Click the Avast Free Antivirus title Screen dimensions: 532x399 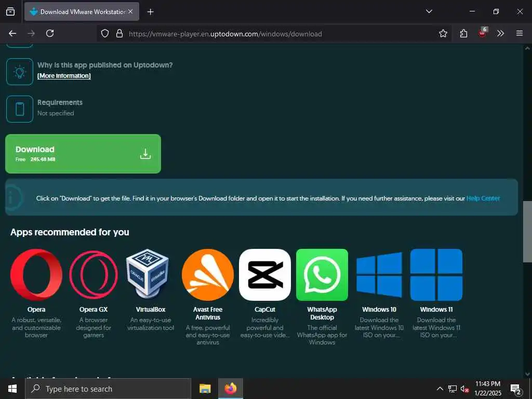point(208,313)
